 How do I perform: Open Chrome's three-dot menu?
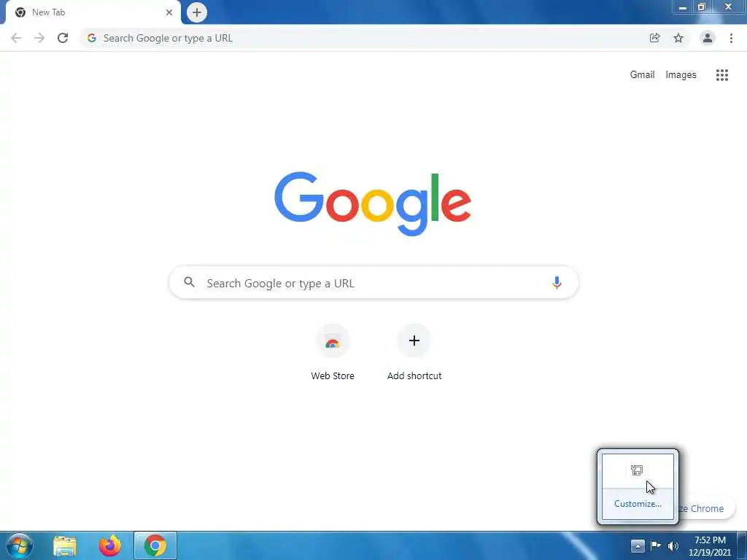pos(731,38)
